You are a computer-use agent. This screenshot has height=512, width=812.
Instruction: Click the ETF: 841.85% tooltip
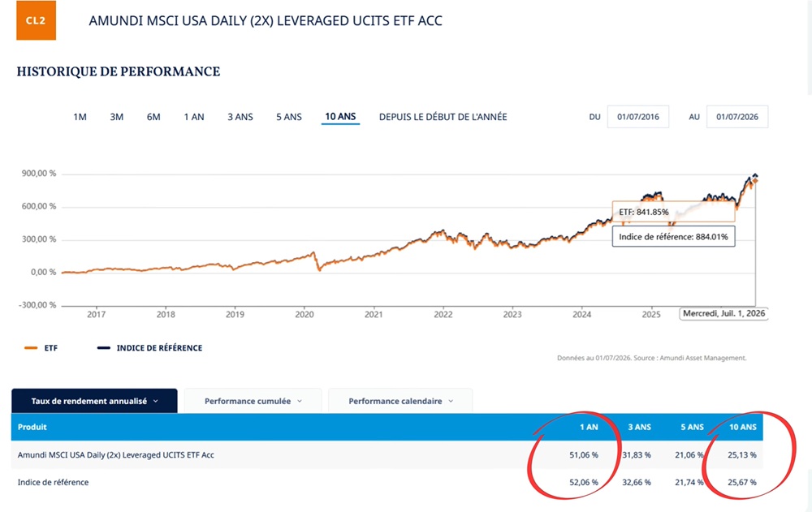[x=673, y=212]
